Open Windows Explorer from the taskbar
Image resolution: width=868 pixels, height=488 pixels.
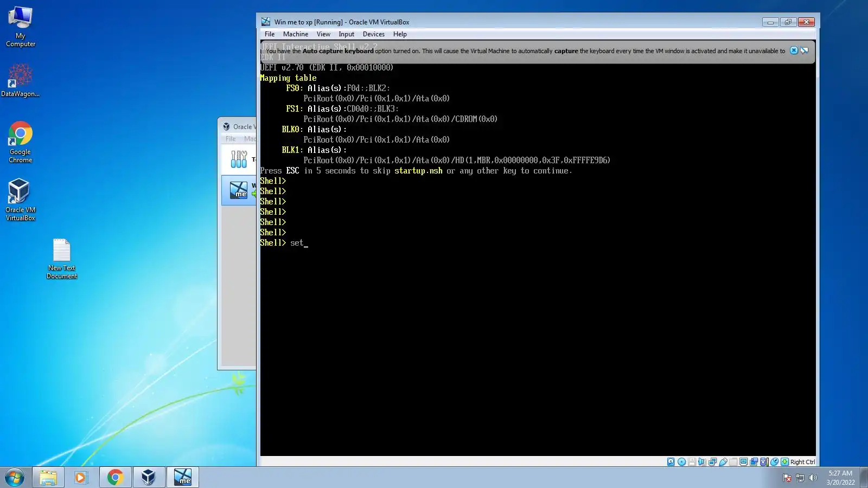(48, 477)
